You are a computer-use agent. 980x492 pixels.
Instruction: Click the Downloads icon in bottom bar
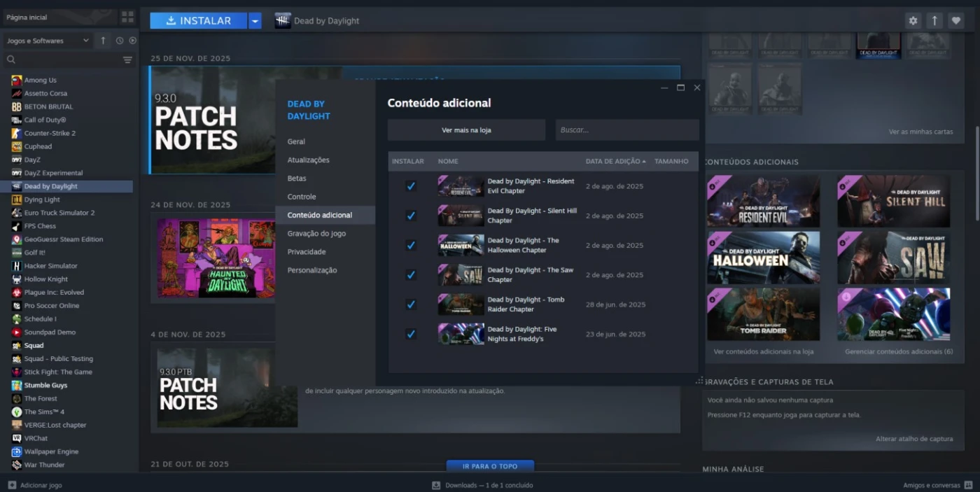pos(436,485)
